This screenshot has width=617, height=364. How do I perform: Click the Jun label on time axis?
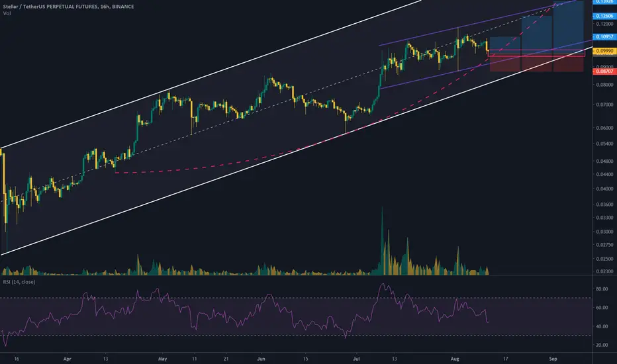point(261,359)
